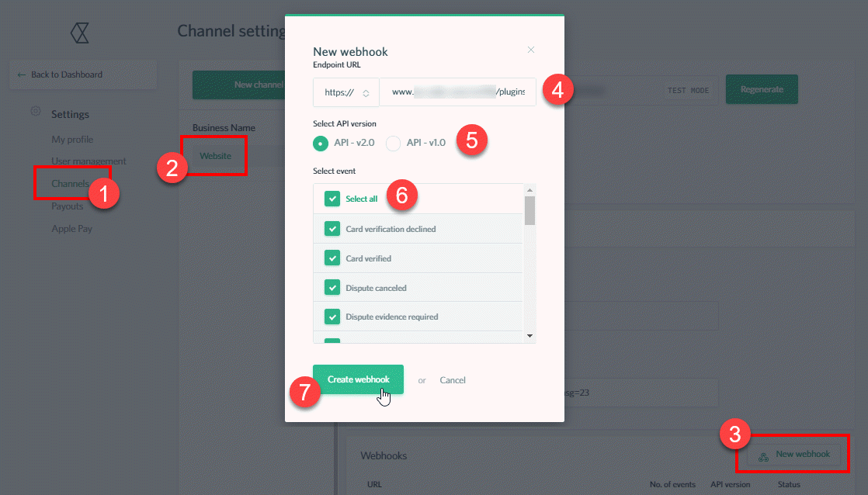Image resolution: width=868 pixels, height=495 pixels.
Task: Click the TEST MODE badge
Action: pyautogui.click(x=689, y=90)
